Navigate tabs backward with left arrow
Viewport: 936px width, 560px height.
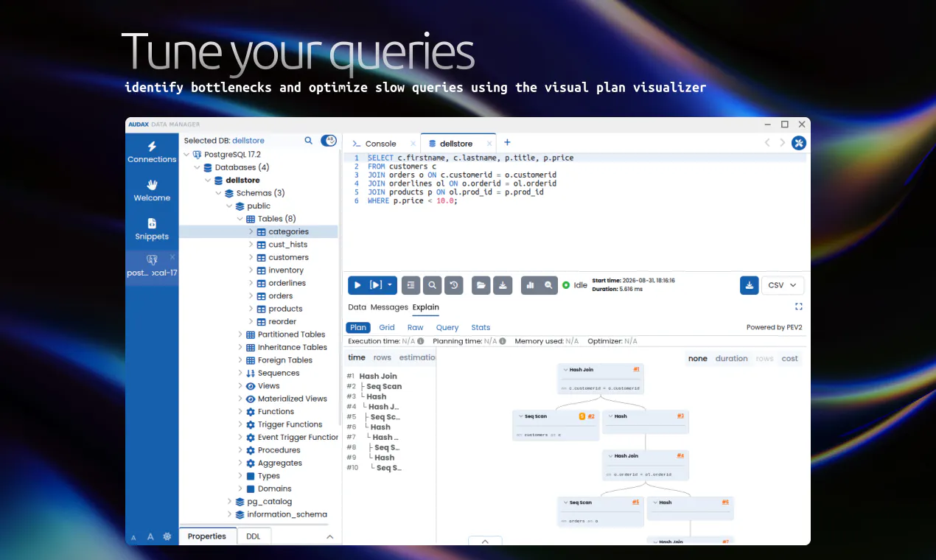767,143
